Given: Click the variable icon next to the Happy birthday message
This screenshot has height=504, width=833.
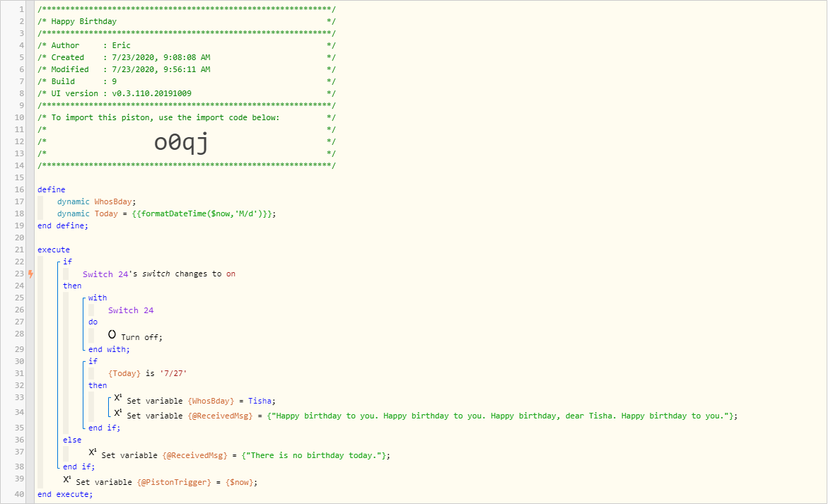Looking at the screenshot, I should (118, 413).
